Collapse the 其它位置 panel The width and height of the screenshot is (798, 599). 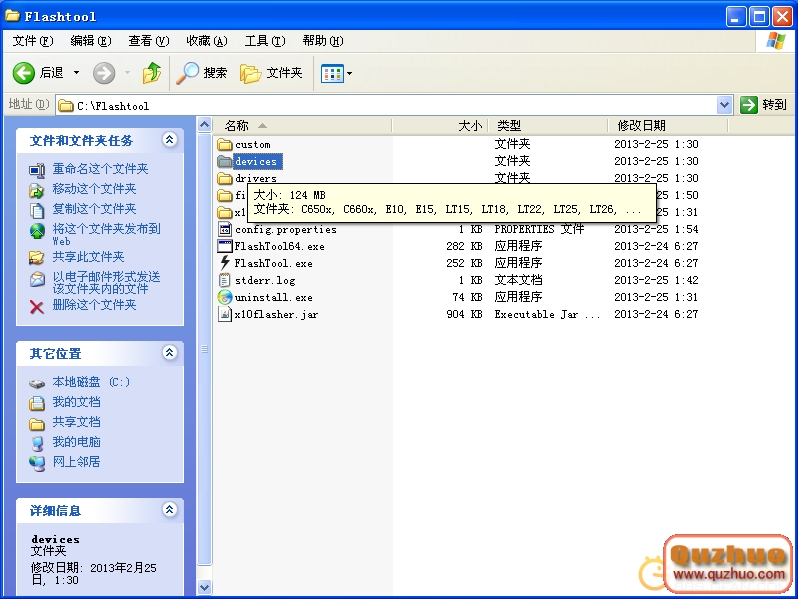(169, 352)
